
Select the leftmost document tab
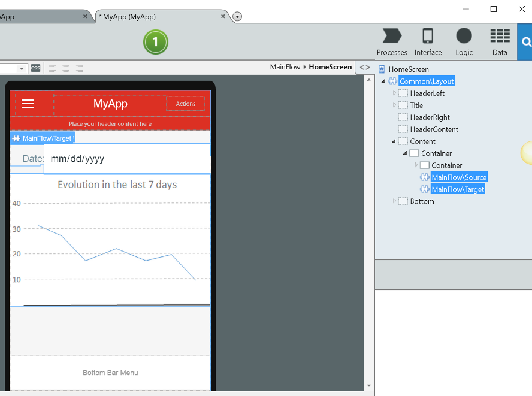(36, 16)
